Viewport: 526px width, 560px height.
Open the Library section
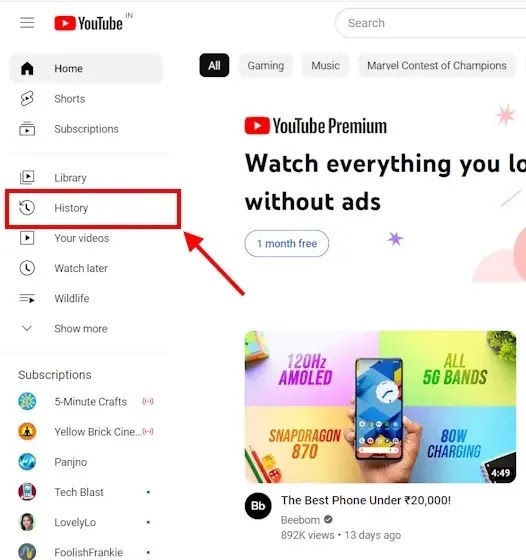[86, 178]
